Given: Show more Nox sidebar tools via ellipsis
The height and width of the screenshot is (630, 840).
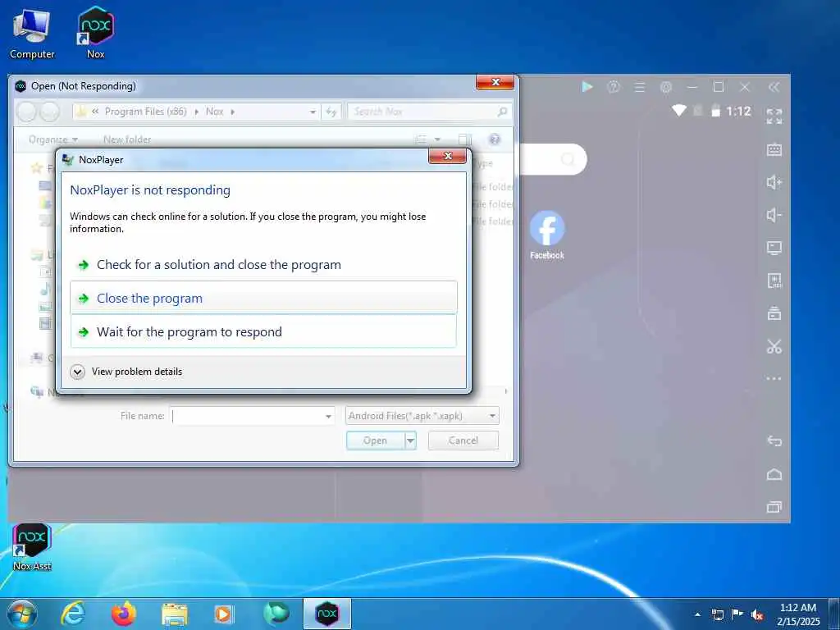Looking at the screenshot, I should [x=774, y=379].
